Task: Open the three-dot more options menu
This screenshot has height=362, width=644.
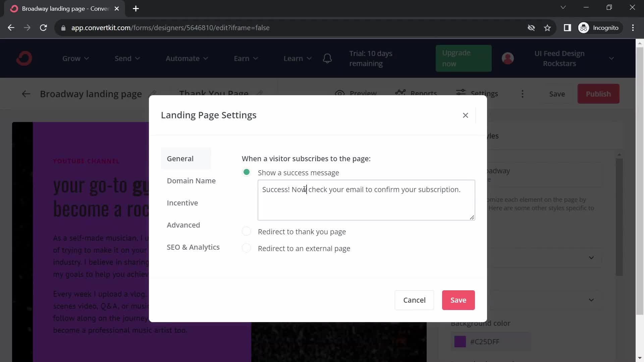Action: (x=522, y=94)
